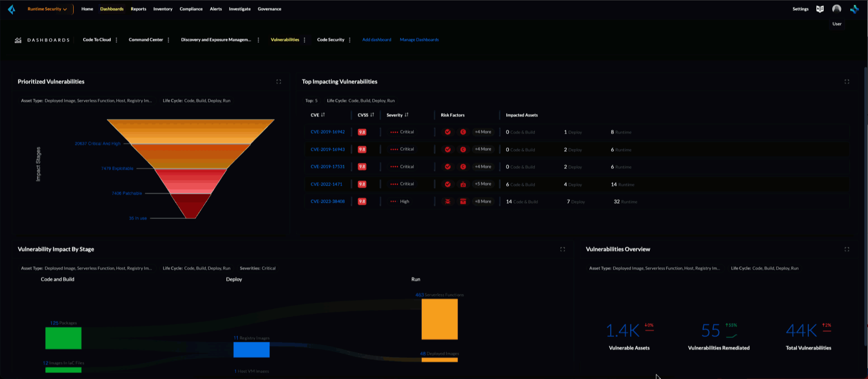868x379 pixels.
Task: Go to the Home menu item
Action: [87, 9]
